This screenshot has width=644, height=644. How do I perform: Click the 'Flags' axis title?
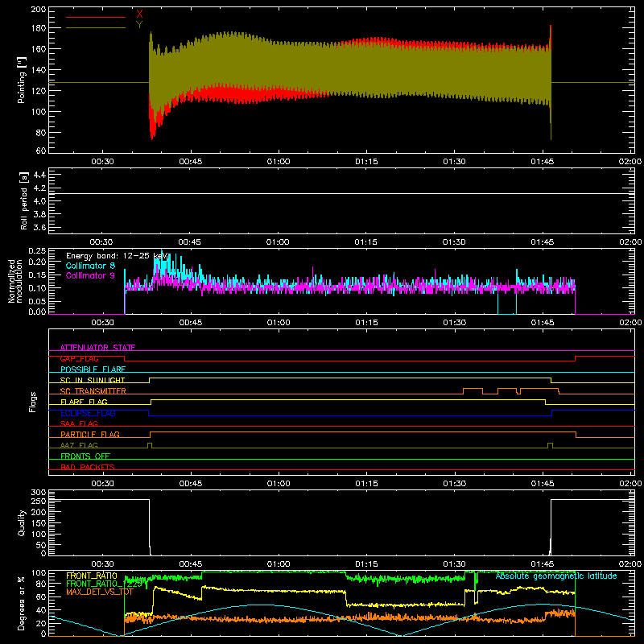click(x=32, y=402)
